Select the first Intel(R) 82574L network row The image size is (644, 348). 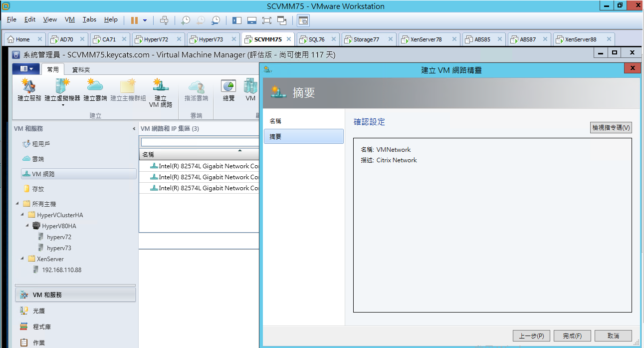pos(199,166)
